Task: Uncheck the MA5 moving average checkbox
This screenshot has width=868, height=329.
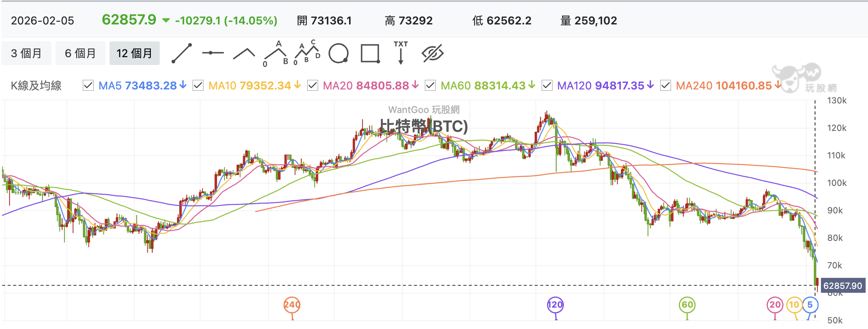Action: [x=88, y=86]
